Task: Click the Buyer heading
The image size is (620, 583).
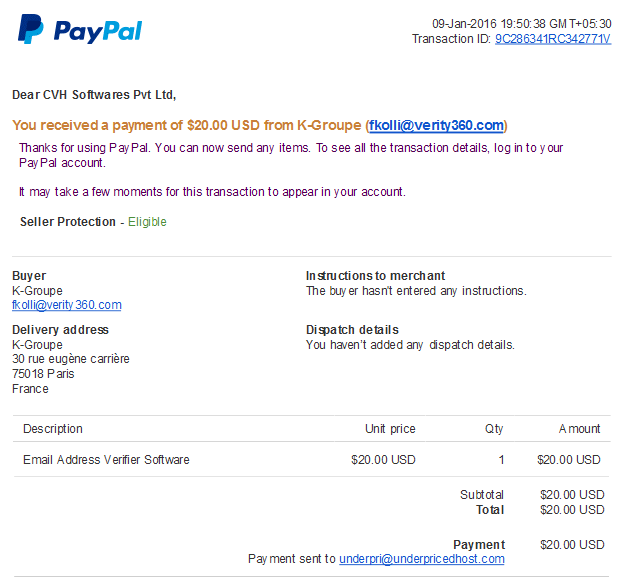Action: click(29, 275)
